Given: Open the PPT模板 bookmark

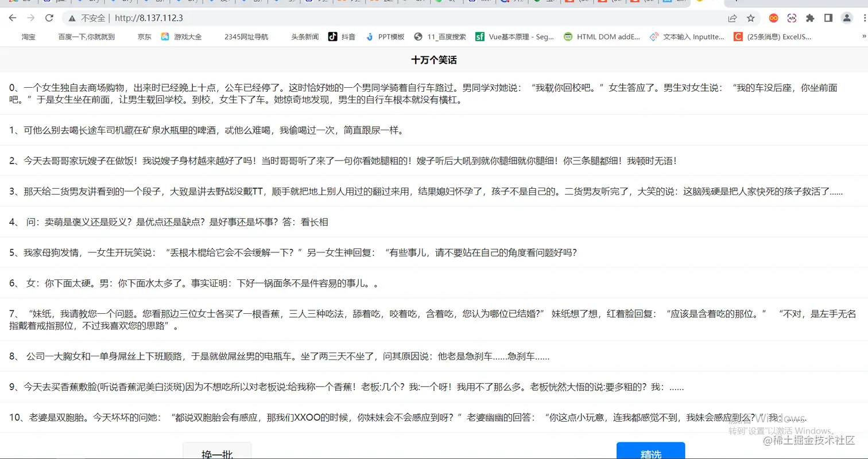Looking at the screenshot, I should point(385,37).
